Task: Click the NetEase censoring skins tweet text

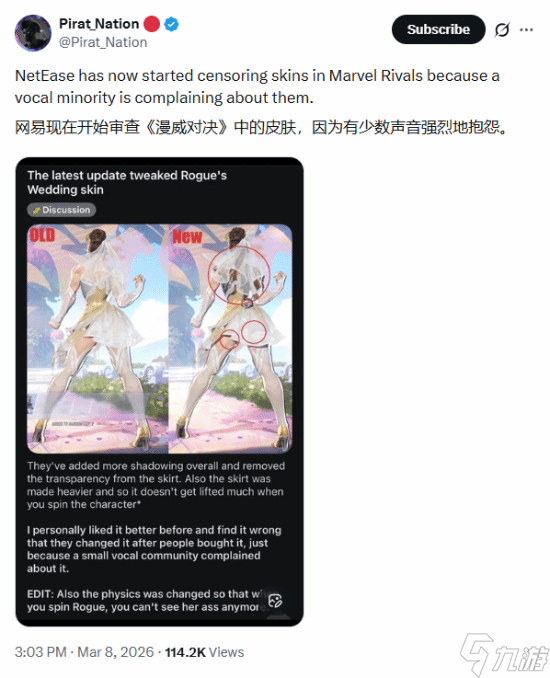Action: point(257,86)
